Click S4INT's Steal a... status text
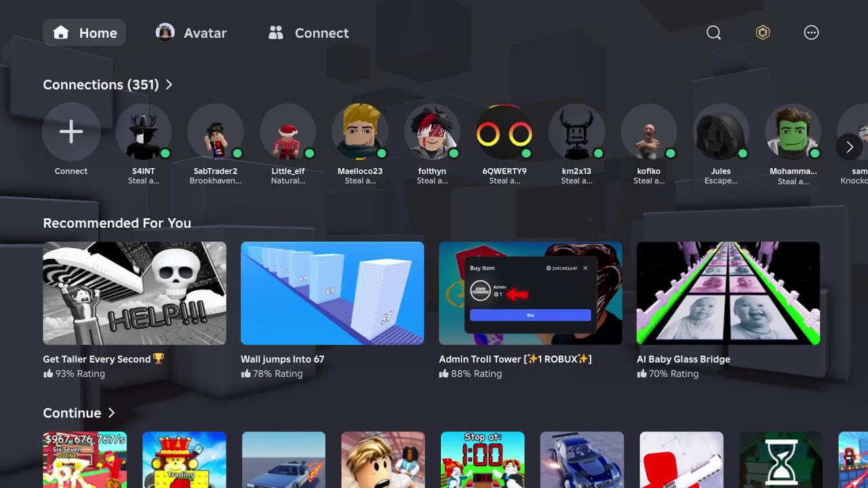Viewport: 868px width, 488px height. pos(143,181)
